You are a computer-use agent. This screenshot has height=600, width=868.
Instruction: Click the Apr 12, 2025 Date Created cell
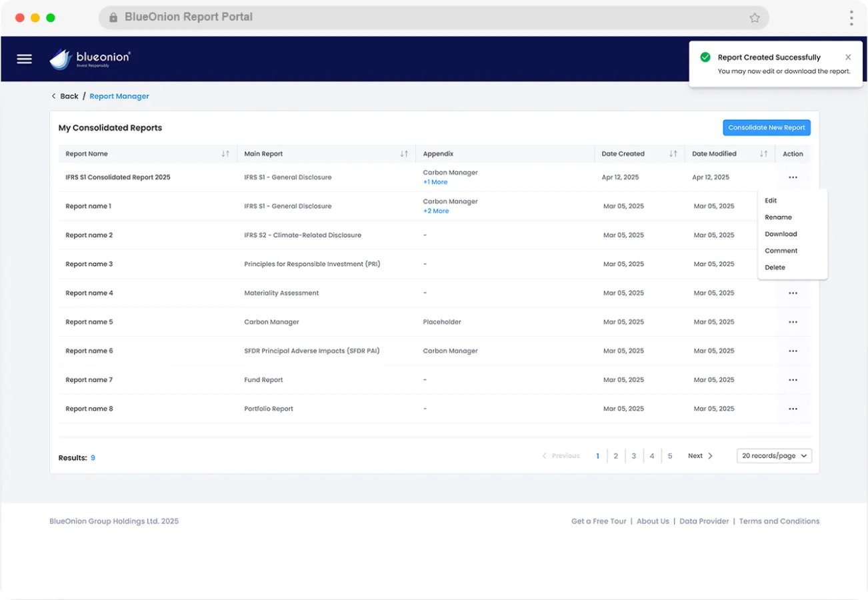click(620, 177)
